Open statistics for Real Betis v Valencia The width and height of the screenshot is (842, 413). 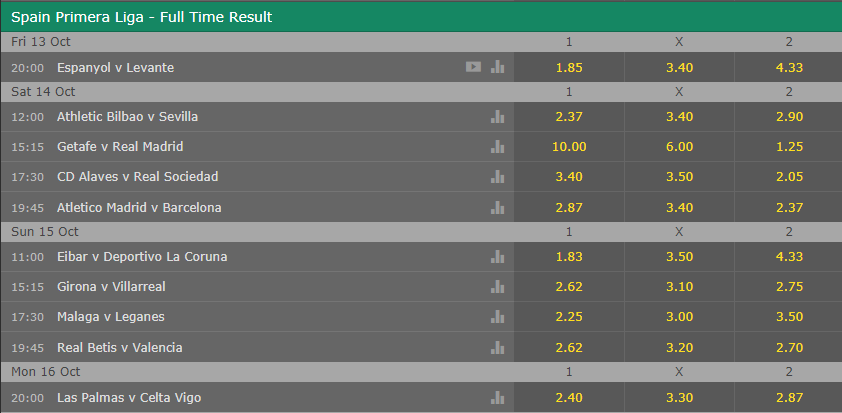click(x=497, y=347)
